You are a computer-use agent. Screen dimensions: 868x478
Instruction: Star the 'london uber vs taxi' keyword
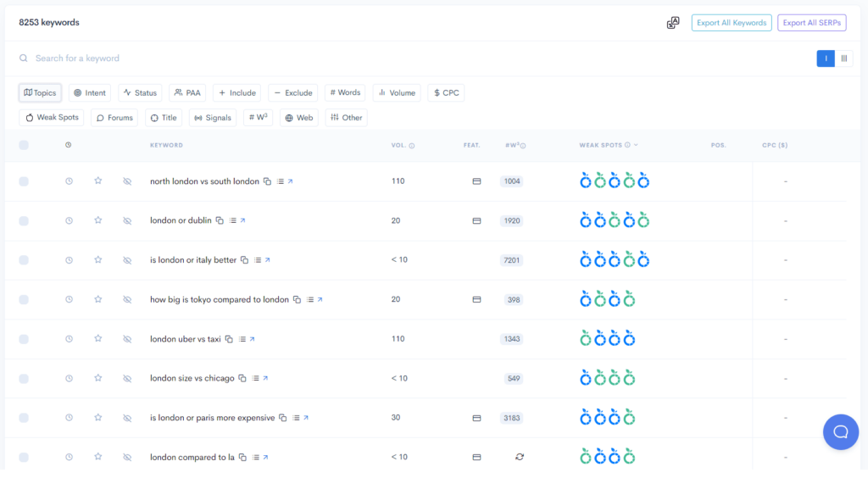coord(98,339)
